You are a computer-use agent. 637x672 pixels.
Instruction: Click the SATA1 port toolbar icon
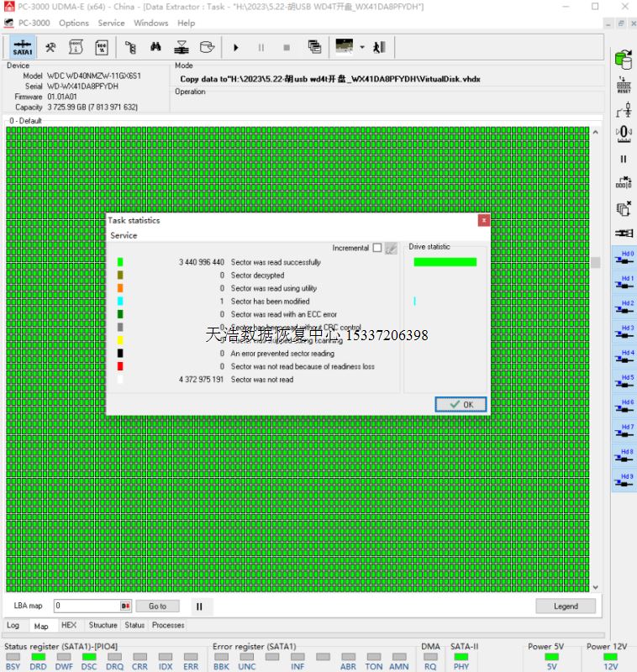pos(23,48)
